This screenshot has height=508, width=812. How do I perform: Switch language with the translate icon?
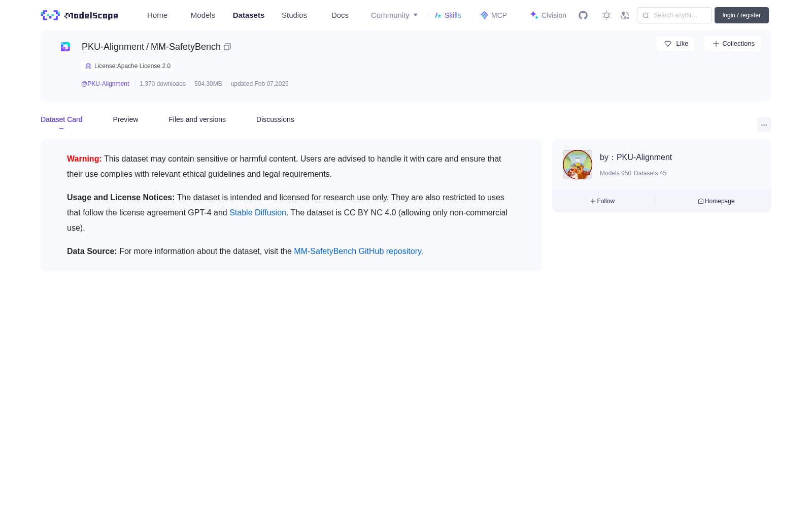pyautogui.click(x=625, y=15)
